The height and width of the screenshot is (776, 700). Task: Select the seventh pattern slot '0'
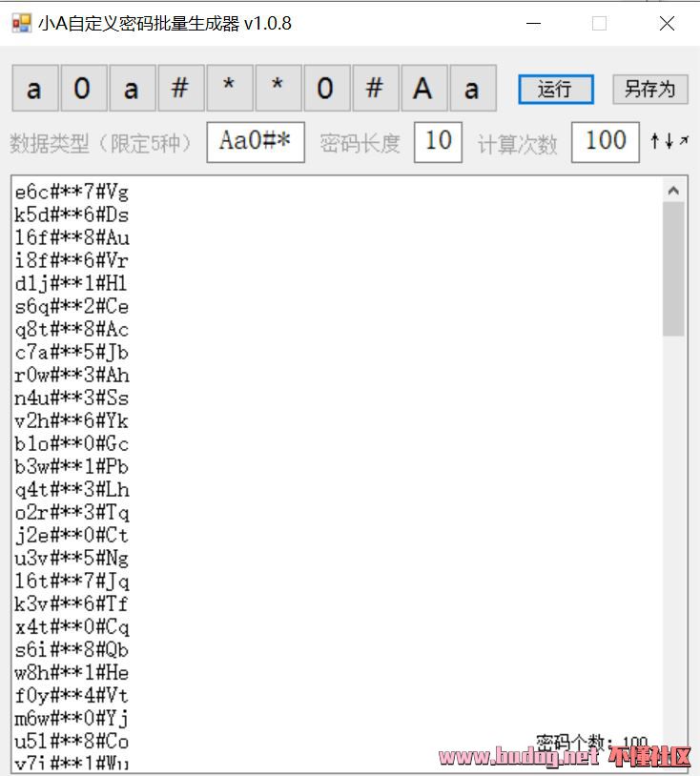pyautogui.click(x=327, y=89)
